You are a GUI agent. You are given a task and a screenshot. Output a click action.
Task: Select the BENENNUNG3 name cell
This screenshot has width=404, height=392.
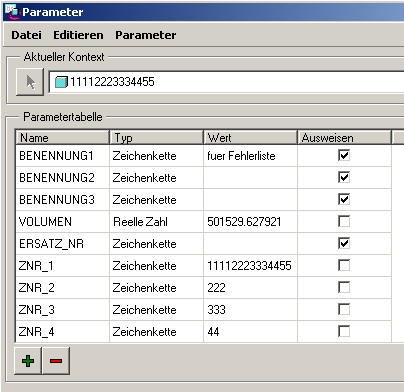tap(62, 200)
